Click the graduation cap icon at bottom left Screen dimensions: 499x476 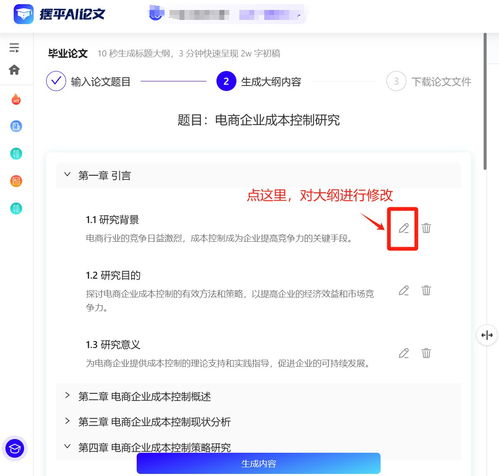(14, 448)
